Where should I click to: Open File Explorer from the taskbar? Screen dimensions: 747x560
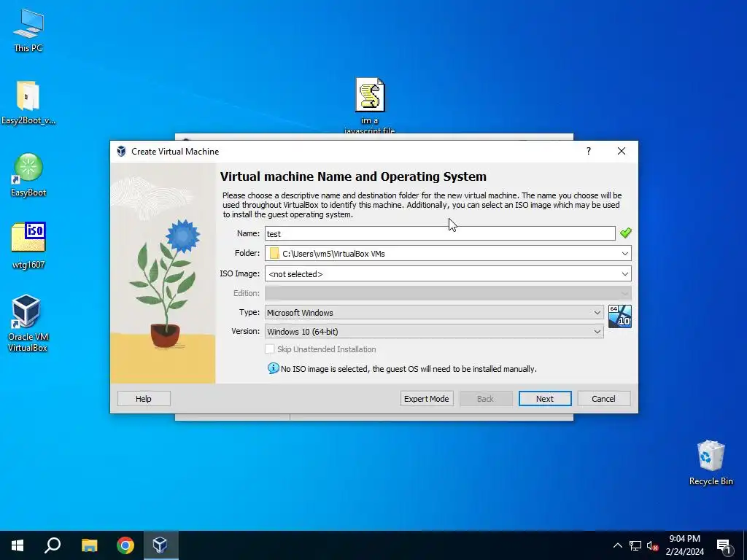89,545
